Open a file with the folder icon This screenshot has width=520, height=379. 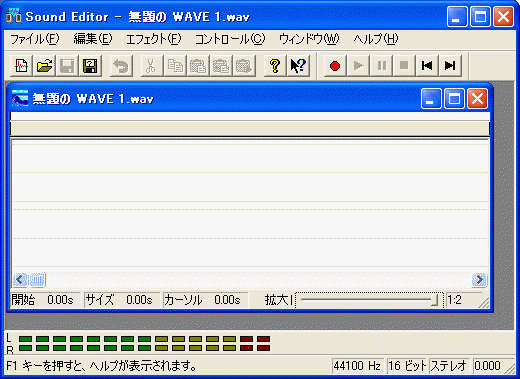click(44, 66)
